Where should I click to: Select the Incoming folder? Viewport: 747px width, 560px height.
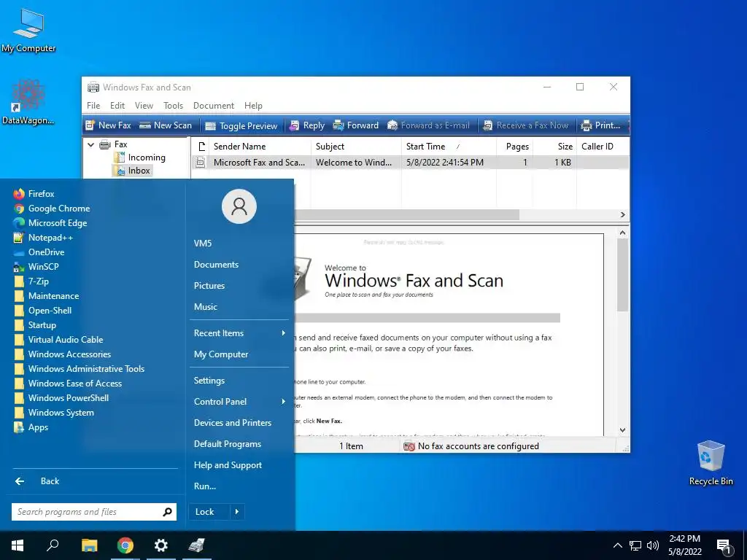[139, 157]
